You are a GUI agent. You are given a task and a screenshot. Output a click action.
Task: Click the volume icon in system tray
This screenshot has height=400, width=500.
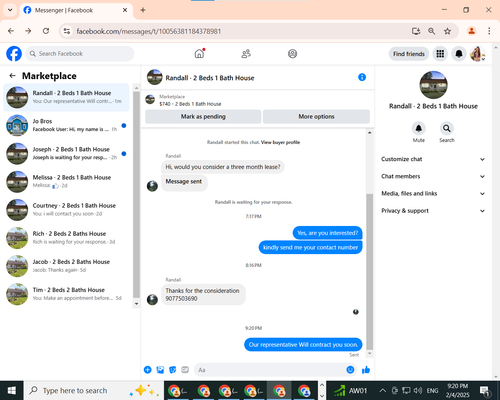(x=418, y=390)
